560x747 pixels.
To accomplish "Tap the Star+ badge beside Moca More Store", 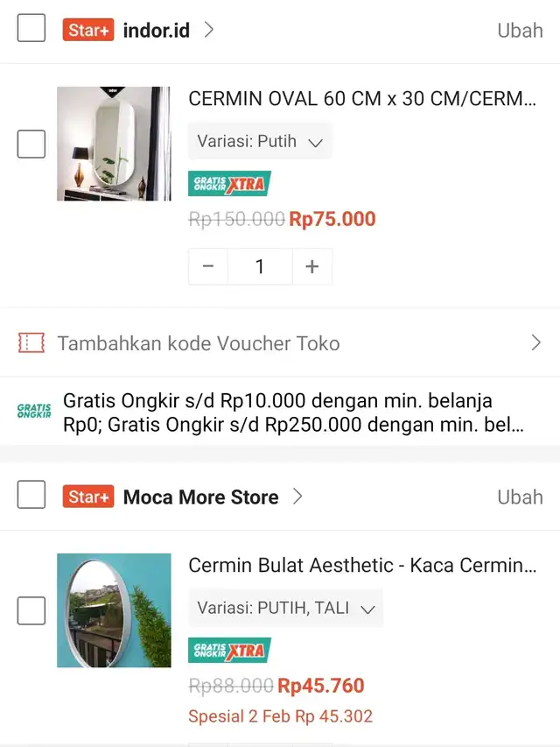I will tap(88, 497).
